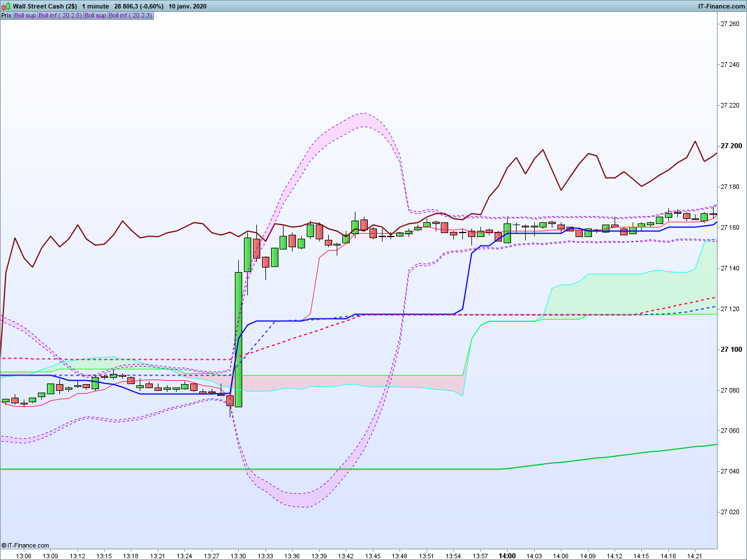Click the 27 220 price axis label
This screenshot has height=560, width=747.
[729, 105]
